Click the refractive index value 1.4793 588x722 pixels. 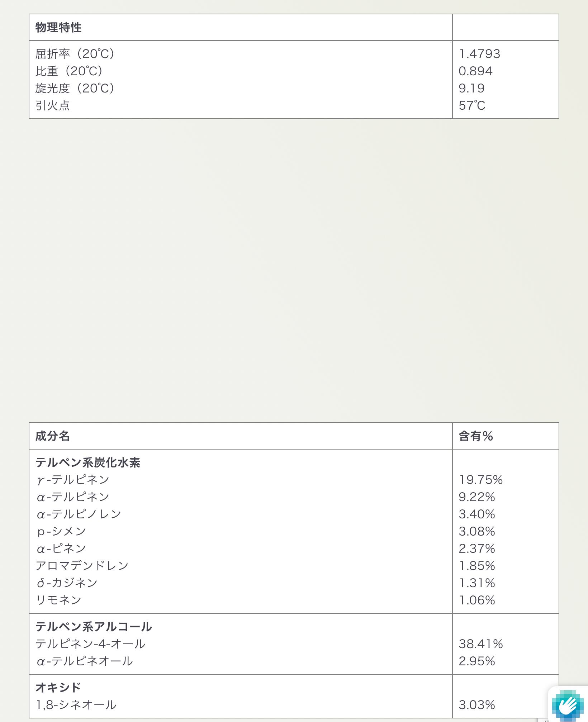(x=479, y=54)
